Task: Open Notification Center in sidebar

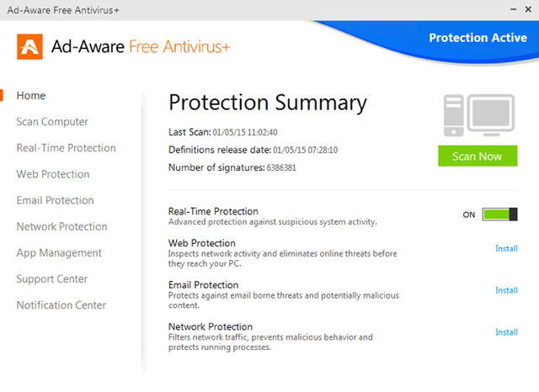Action: pyautogui.click(x=61, y=305)
